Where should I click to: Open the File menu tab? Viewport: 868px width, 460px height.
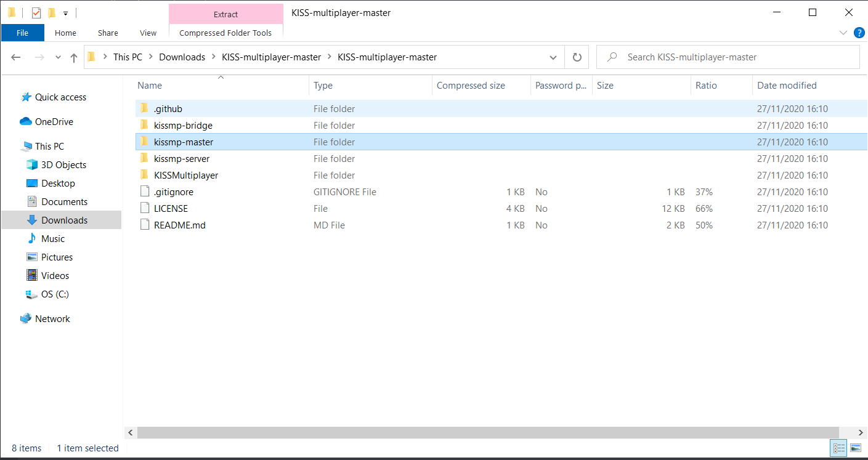click(x=23, y=33)
